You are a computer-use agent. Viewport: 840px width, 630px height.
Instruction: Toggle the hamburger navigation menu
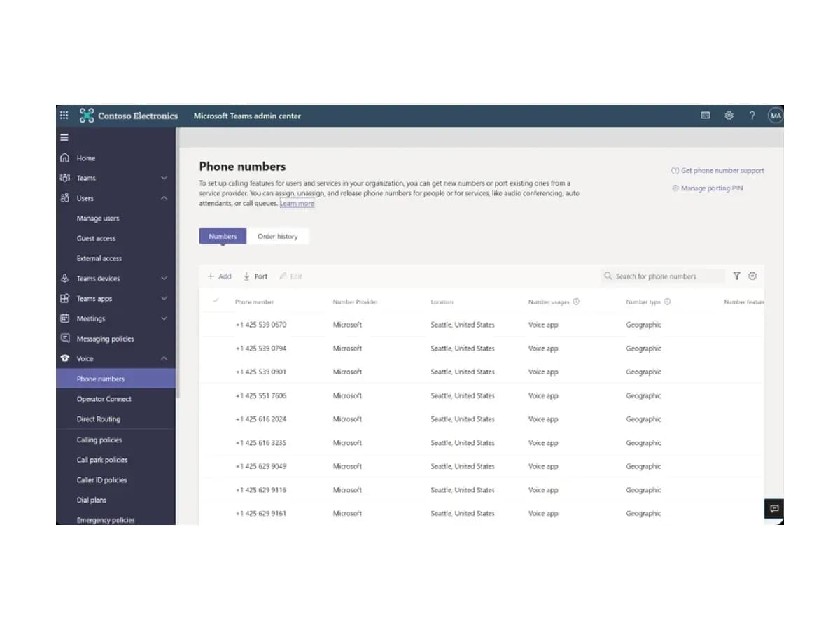[x=64, y=138]
